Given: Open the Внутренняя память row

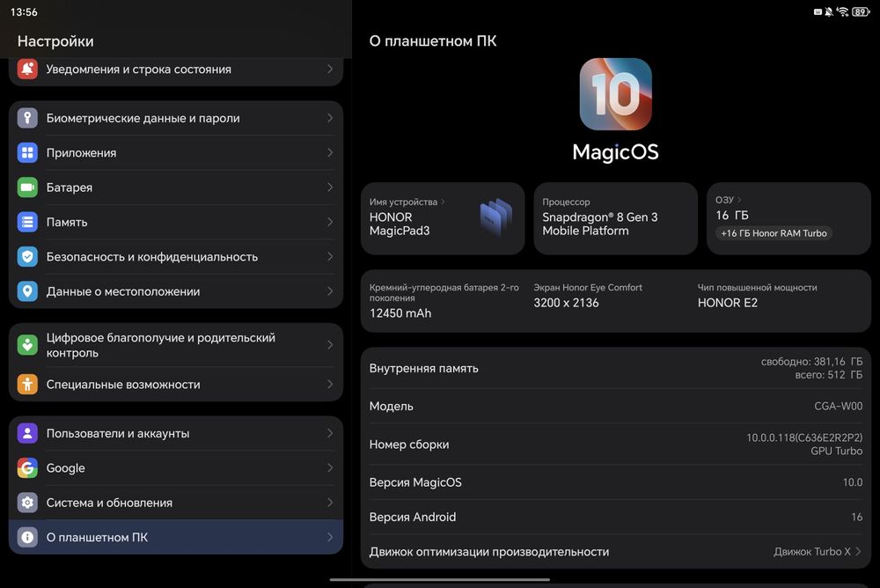Looking at the screenshot, I should [x=616, y=369].
